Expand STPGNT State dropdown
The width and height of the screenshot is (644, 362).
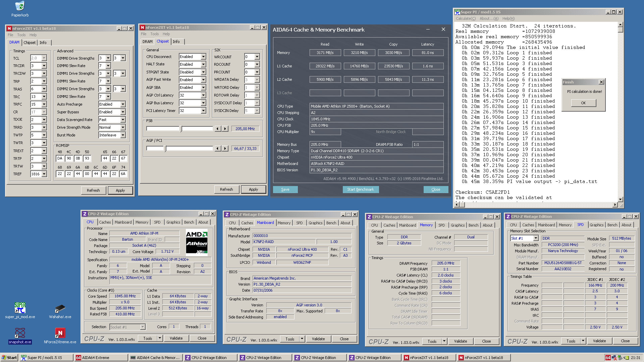[x=203, y=72]
